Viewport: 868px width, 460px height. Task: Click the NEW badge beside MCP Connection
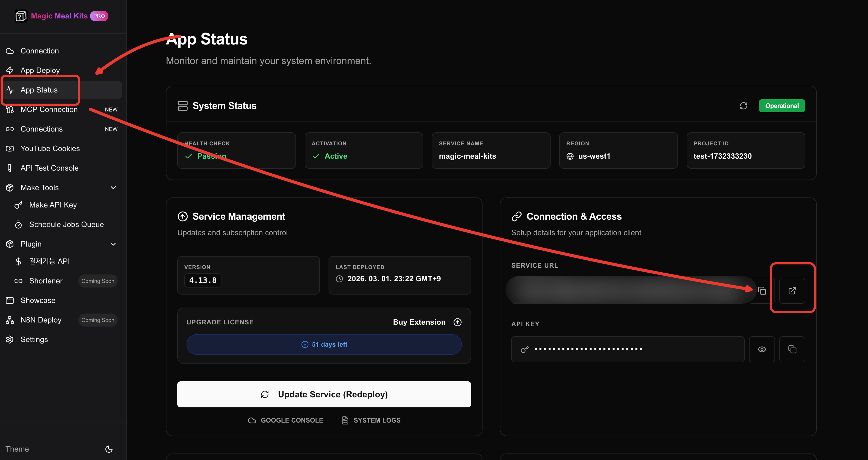coord(111,110)
